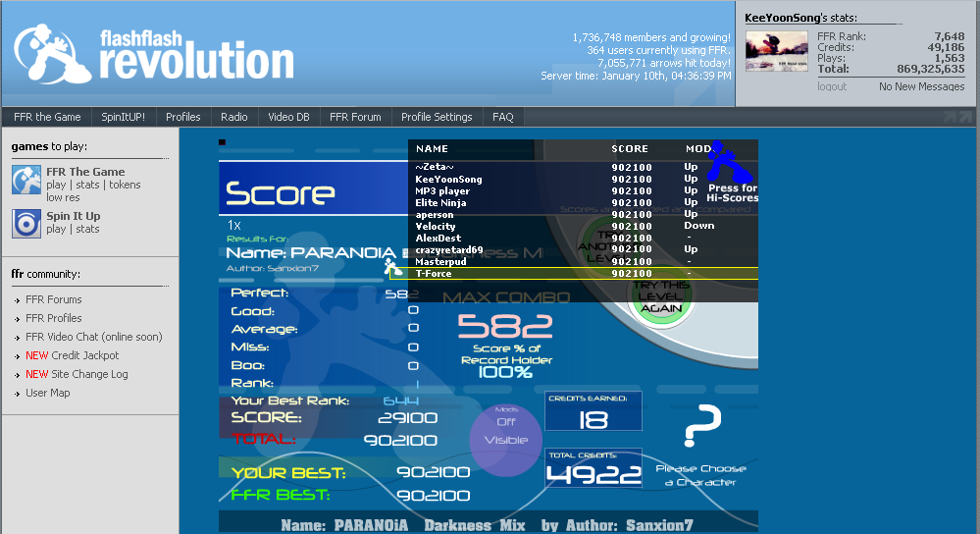Toggle the Mods Off Visible circle
The width and height of the screenshot is (980, 534).
pos(506,431)
